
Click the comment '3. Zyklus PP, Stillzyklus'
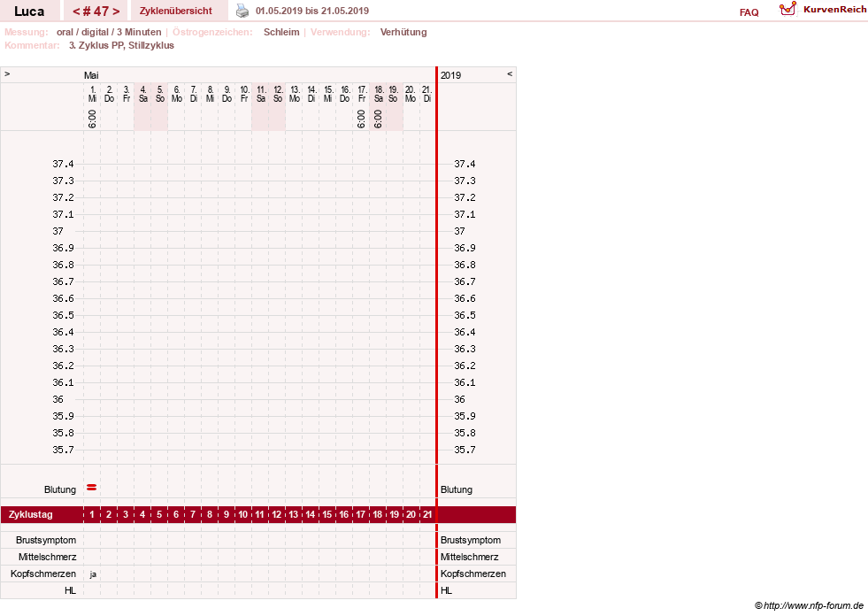click(x=121, y=45)
